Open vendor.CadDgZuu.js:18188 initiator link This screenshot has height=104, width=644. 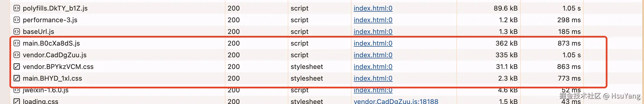click(396, 101)
